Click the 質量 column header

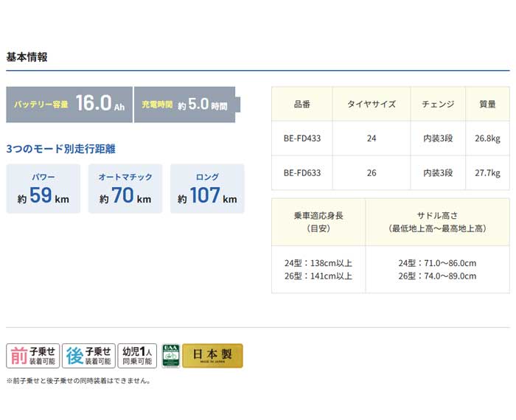tap(487, 105)
